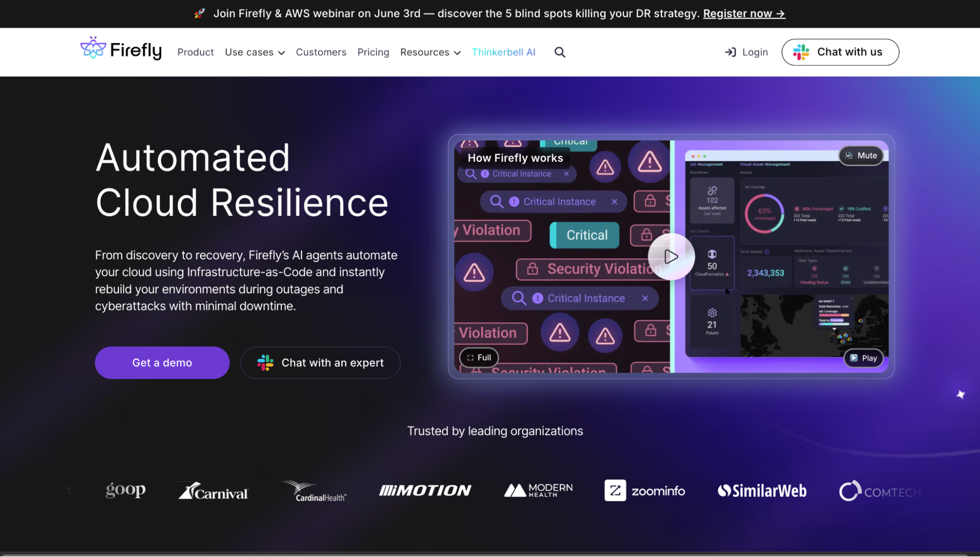Expand the Use cases dropdown

(254, 52)
